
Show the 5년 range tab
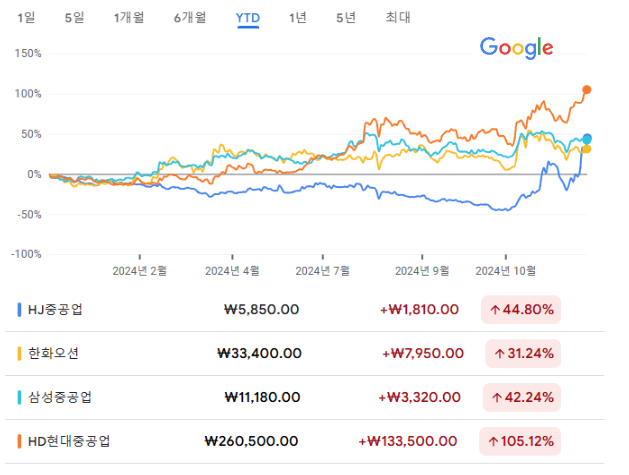click(x=346, y=18)
